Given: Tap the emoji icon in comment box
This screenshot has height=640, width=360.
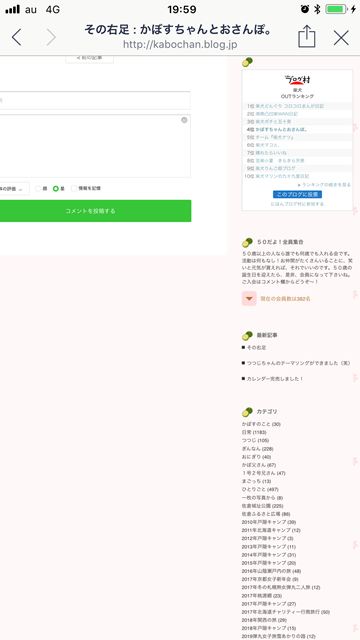Looking at the screenshot, I should point(184,120).
